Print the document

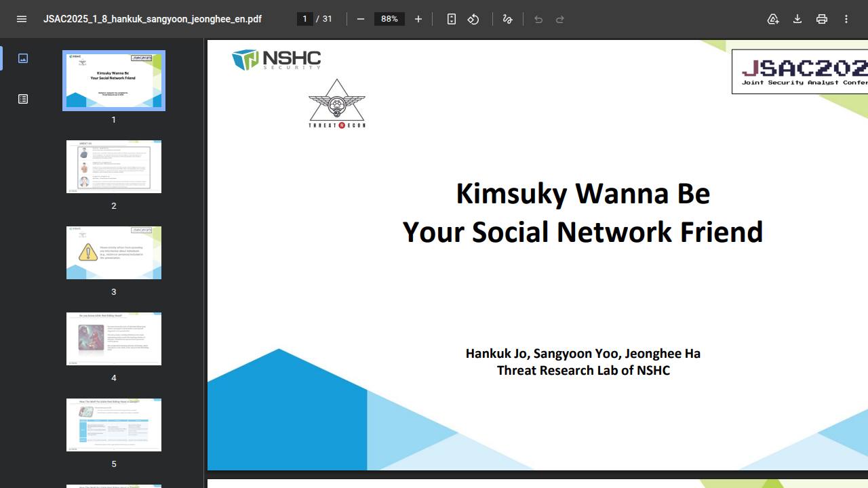pyautogui.click(x=822, y=19)
